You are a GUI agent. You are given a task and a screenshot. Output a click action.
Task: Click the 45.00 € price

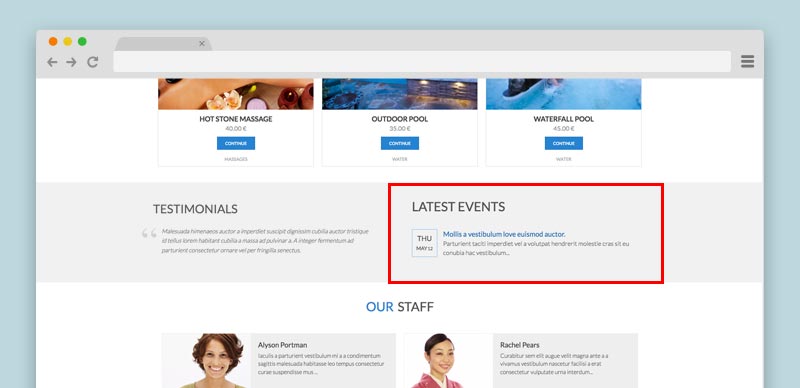(x=563, y=129)
